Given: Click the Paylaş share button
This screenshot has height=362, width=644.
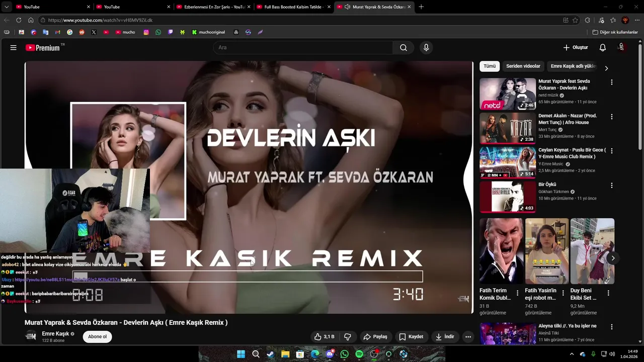Looking at the screenshot, I should pos(375,337).
